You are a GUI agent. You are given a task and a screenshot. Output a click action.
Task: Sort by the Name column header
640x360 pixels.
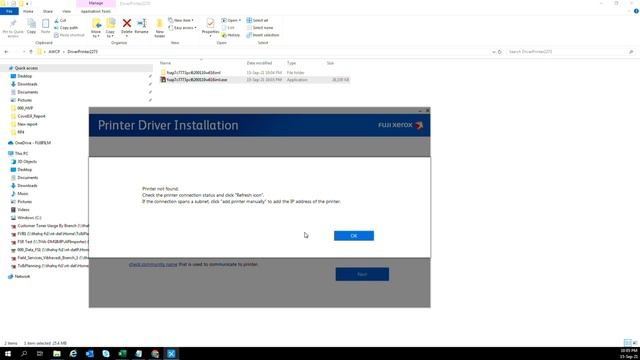(x=165, y=63)
